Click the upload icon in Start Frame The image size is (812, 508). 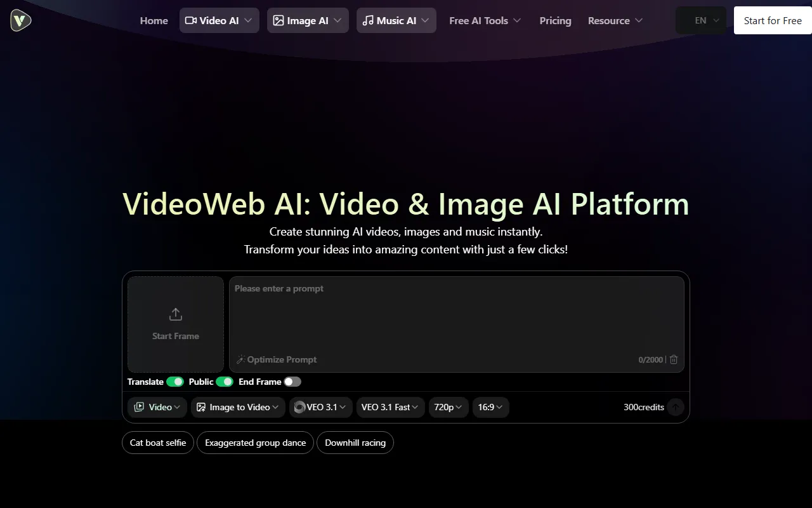click(176, 314)
